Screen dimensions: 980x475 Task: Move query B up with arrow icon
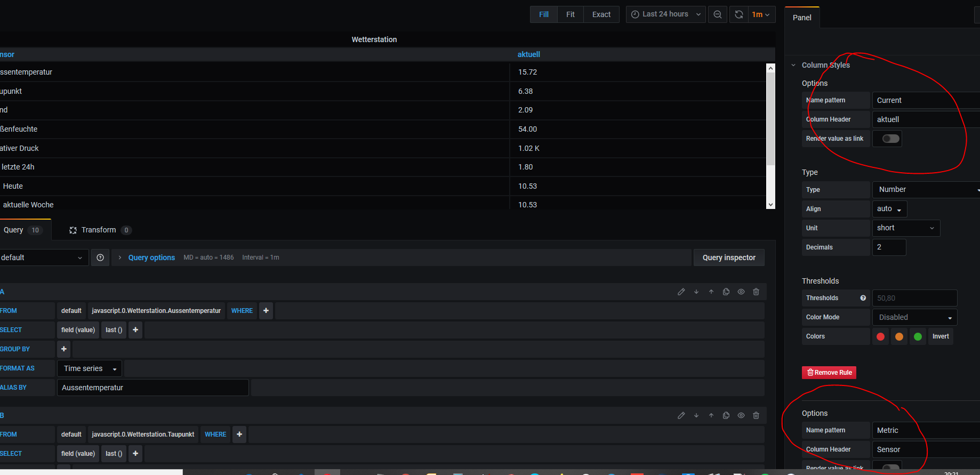click(711, 415)
